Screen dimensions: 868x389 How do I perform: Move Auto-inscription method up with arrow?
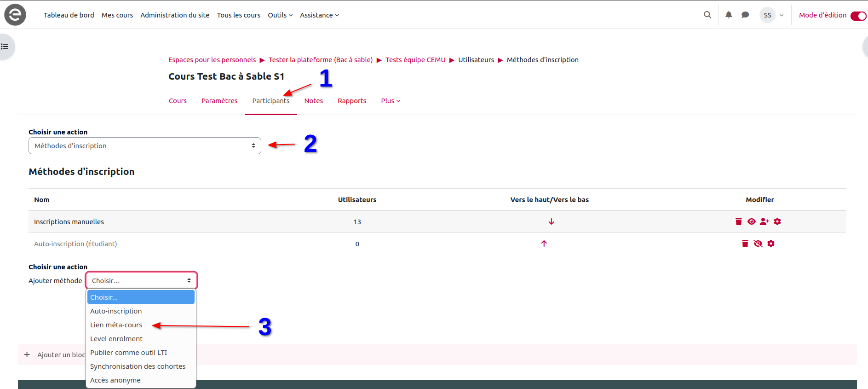[544, 244]
